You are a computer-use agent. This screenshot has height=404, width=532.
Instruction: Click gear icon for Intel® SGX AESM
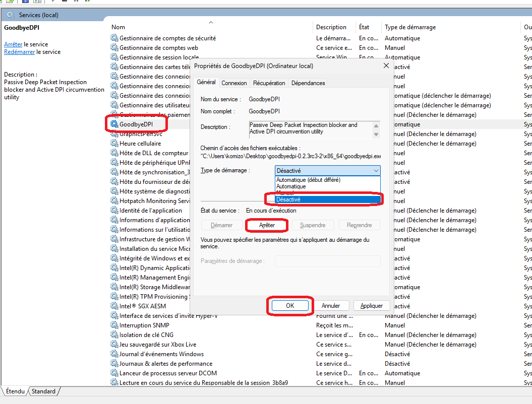tap(114, 306)
